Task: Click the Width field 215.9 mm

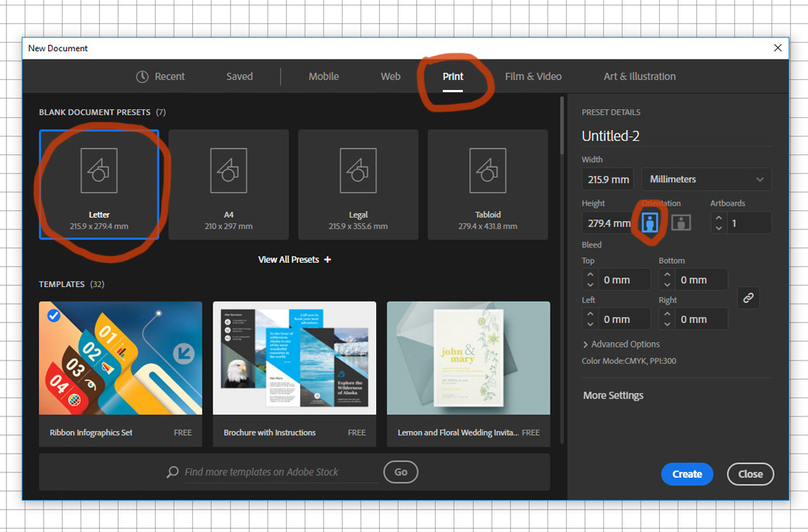Action: click(609, 179)
